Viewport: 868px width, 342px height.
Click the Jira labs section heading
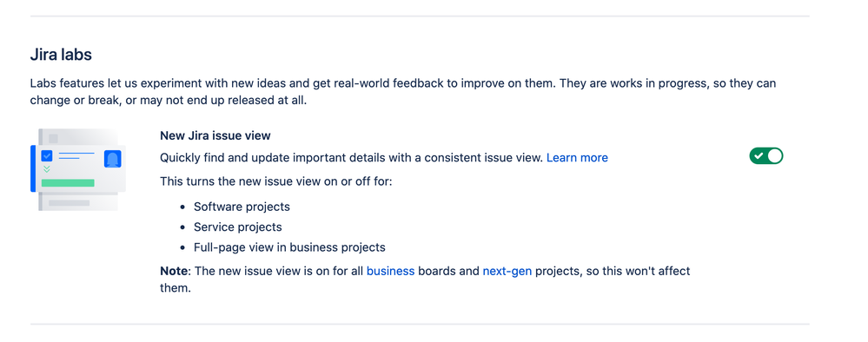click(x=61, y=55)
